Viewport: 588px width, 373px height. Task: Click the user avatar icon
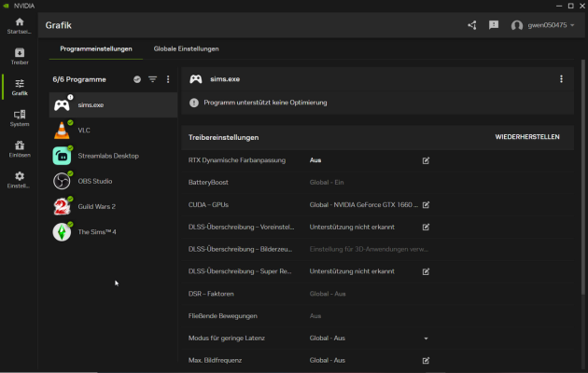point(517,25)
